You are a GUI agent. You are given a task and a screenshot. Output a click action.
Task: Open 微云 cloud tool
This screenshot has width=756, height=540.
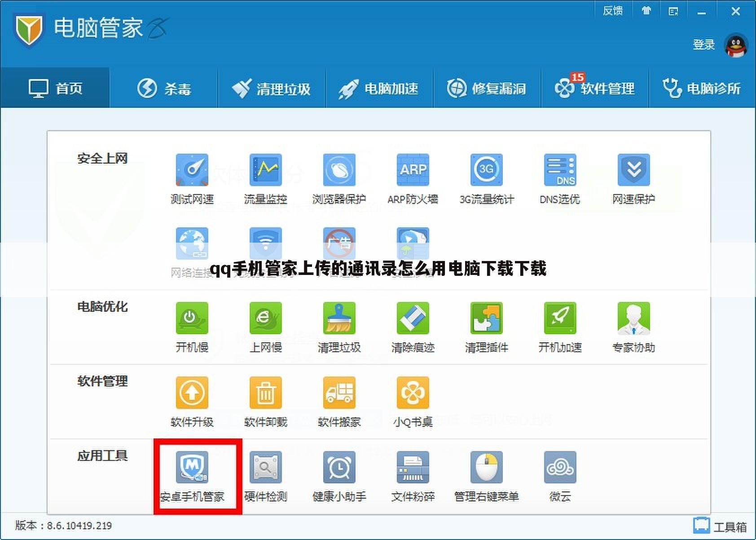[x=560, y=477]
